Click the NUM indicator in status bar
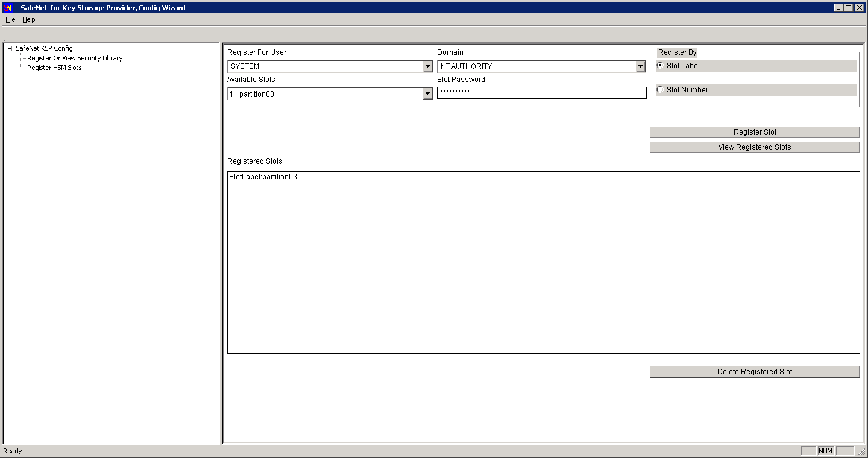868x458 pixels. coord(825,451)
